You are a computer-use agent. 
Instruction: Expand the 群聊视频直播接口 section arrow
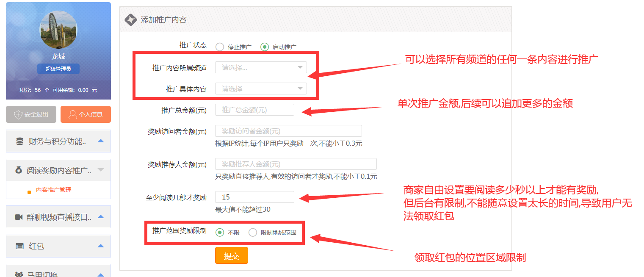101,217
